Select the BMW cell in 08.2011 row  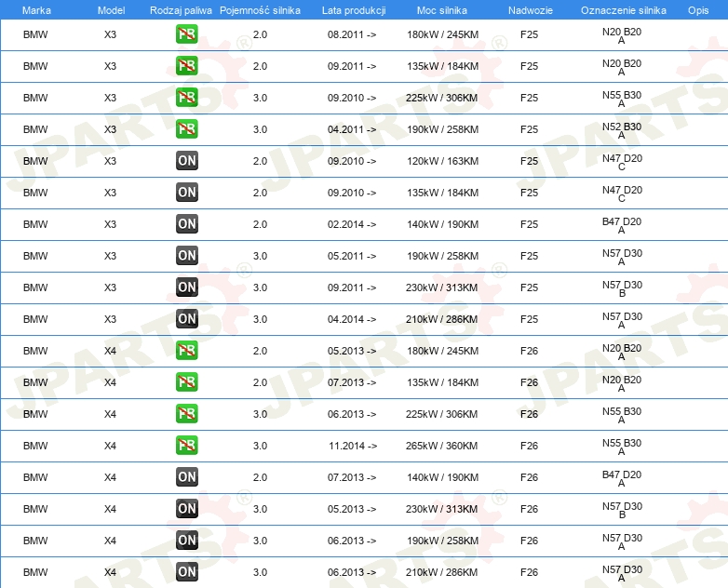click(35, 34)
